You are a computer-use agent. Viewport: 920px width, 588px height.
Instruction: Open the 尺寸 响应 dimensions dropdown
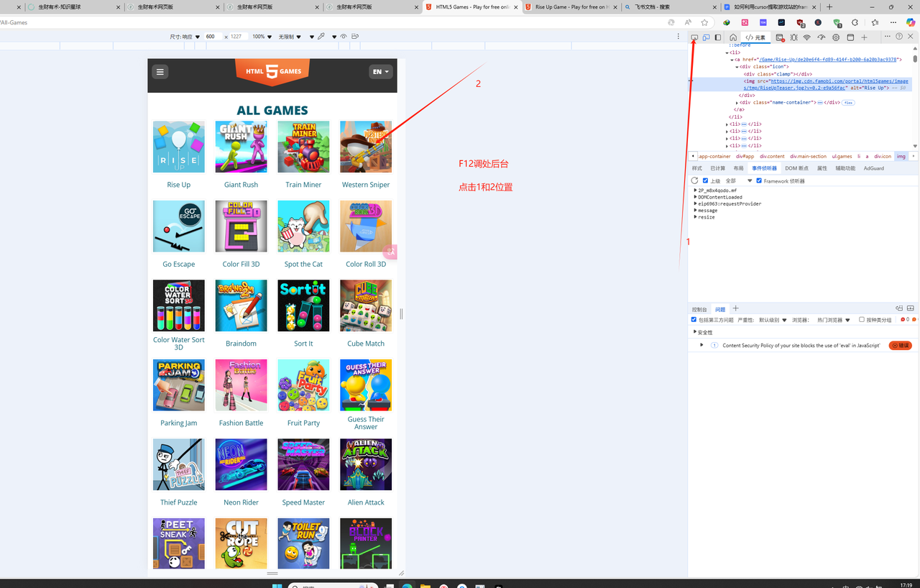[x=185, y=37]
